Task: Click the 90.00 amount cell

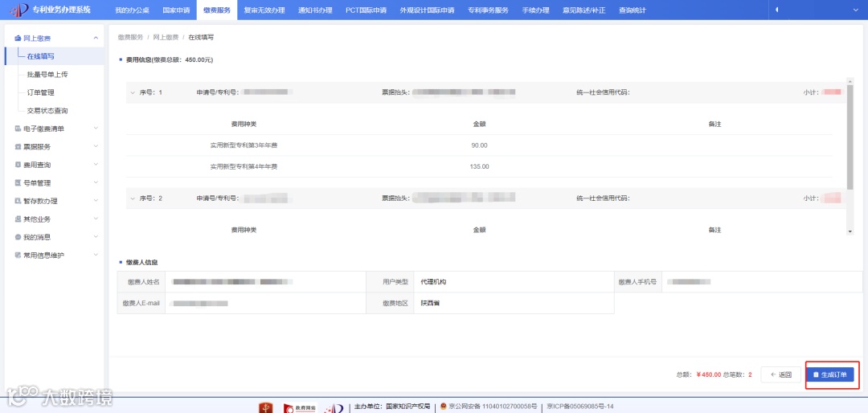Action: [x=479, y=145]
